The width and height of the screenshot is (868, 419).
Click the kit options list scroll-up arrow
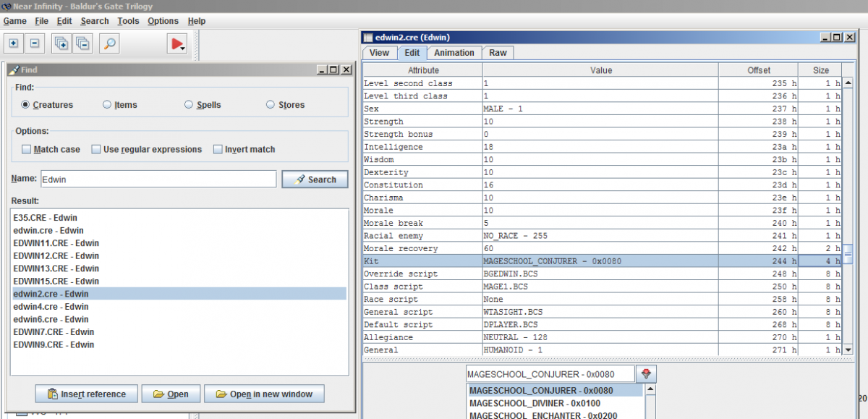point(649,391)
